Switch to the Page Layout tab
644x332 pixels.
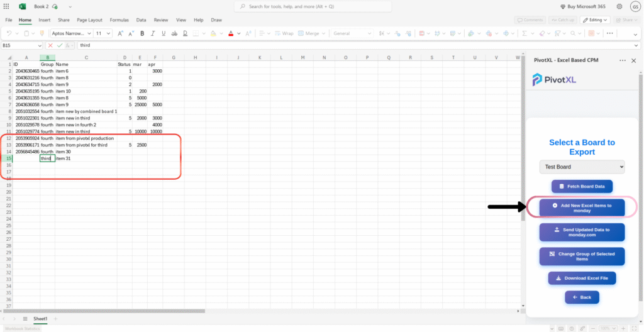(x=89, y=19)
